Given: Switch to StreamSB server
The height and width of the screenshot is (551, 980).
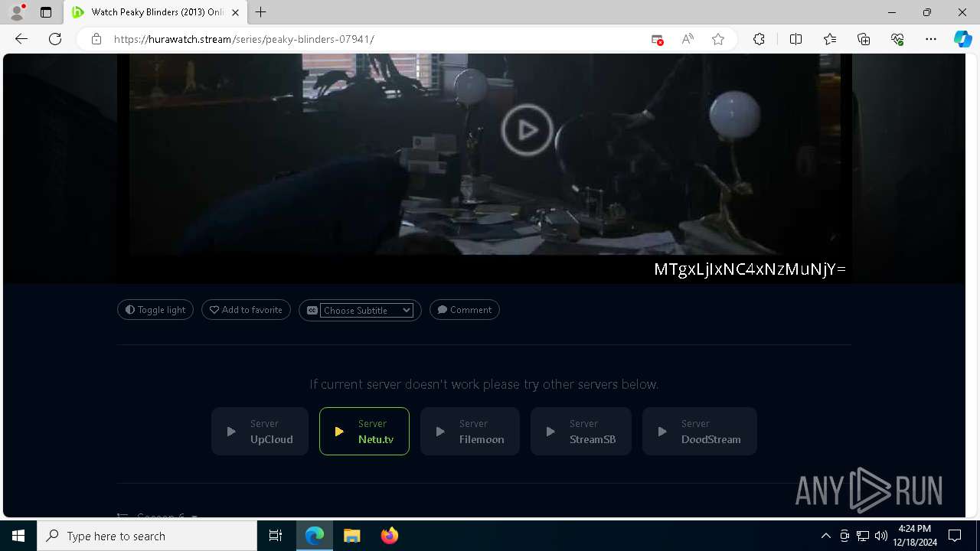Looking at the screenshot, I should point(581,432).
